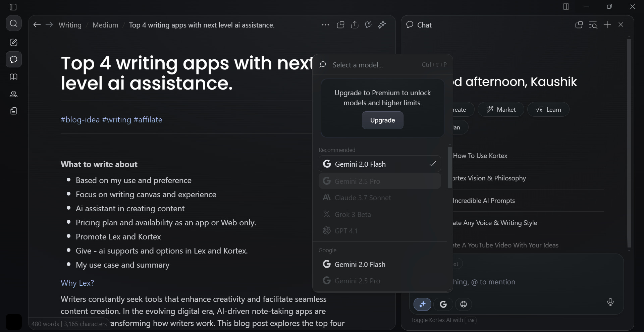Start a new chat with plus icon
Image resolution: width=644 pixels, height=332 pixels.
click(607, 25)
